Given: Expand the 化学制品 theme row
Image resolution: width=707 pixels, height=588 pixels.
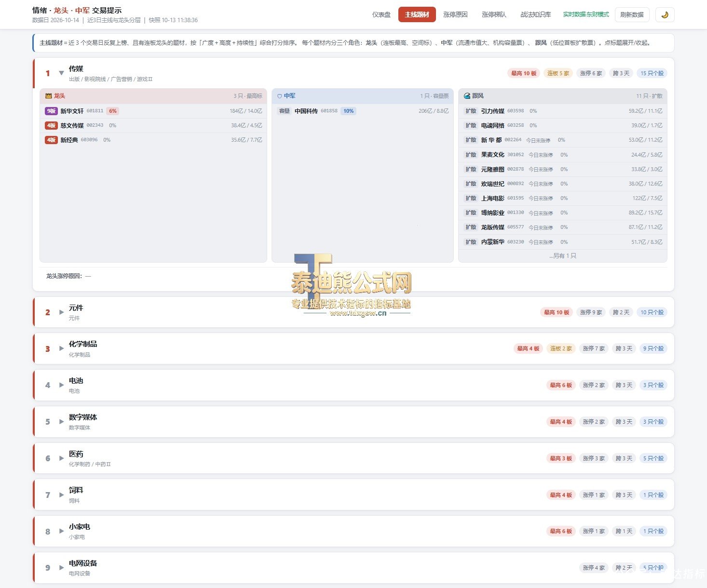Looking at the screenshot, I should (61, 348).
